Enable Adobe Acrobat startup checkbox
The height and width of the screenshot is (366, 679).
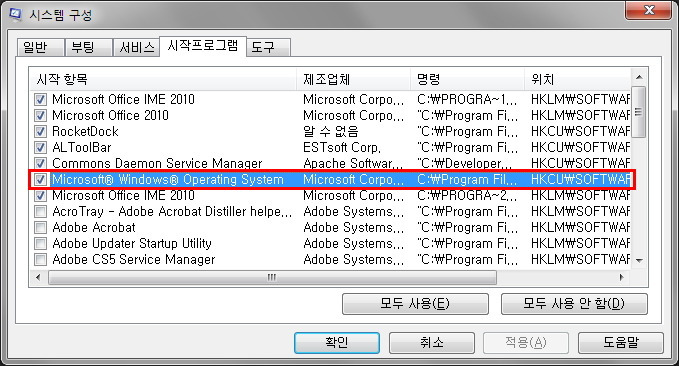(x=40, y=227)
